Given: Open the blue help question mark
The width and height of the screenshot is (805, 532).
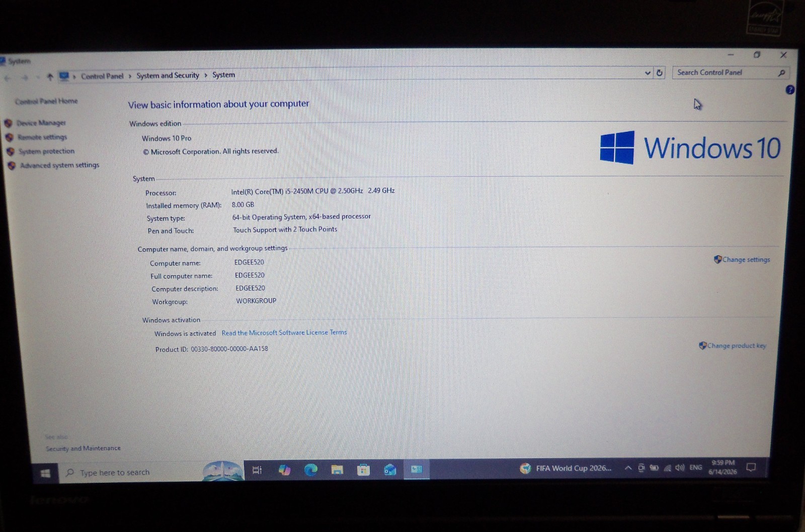Looking at the screenshot, I should [790, 90].
